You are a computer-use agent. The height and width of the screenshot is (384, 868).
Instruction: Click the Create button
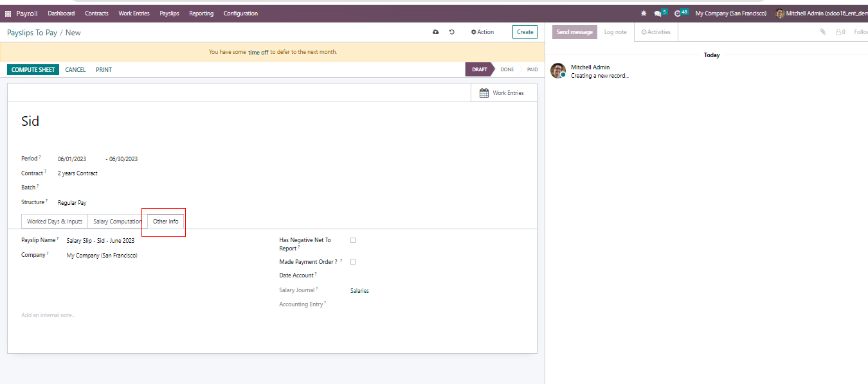coord(525,32)
